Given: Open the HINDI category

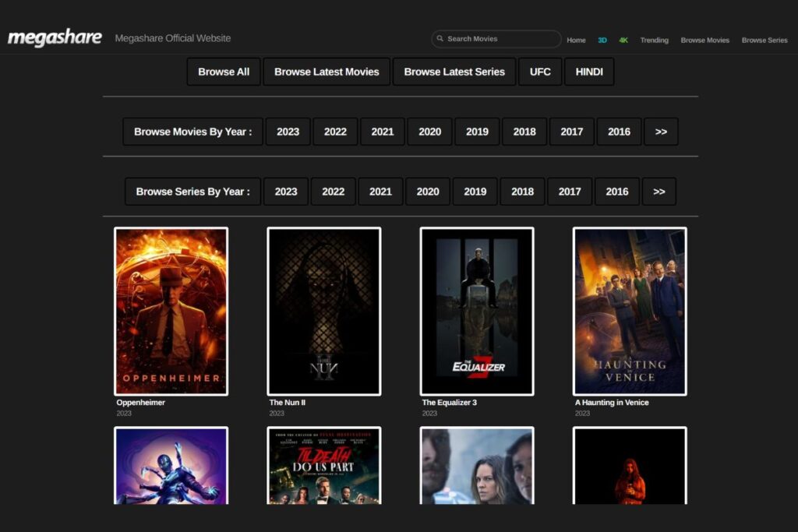Looking at the screenshot, I should (589, 72).
